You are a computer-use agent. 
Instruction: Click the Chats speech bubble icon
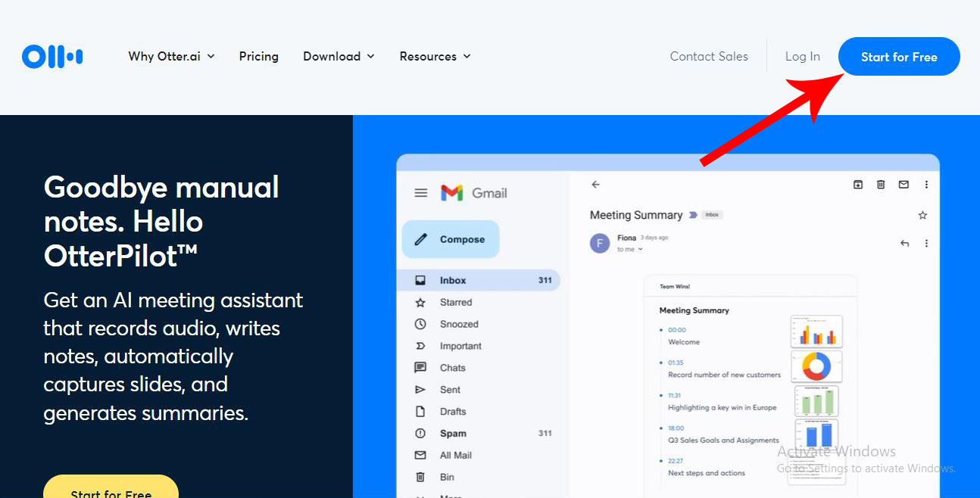pos(420,368)
